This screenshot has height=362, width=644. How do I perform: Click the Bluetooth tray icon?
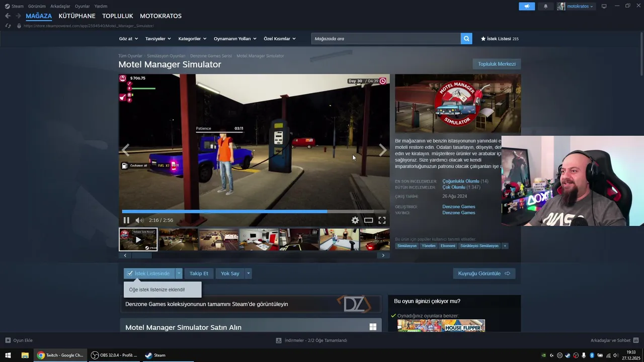[592, 355]
